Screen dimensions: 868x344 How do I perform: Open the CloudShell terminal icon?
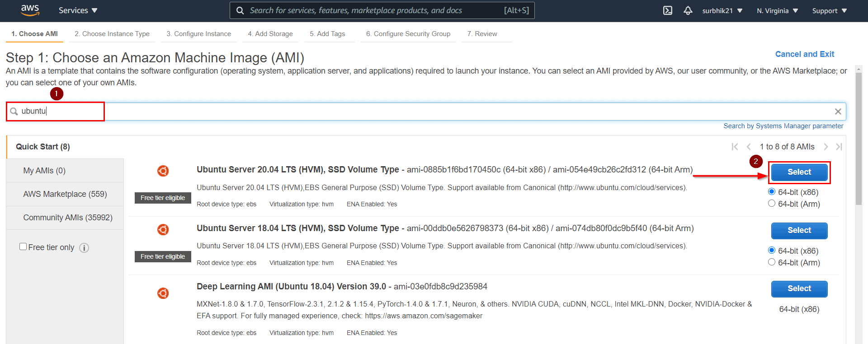pos(668,10)
